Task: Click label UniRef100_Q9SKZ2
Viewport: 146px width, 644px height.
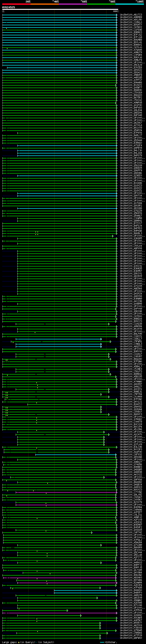Action: click(x=131, y=70)
